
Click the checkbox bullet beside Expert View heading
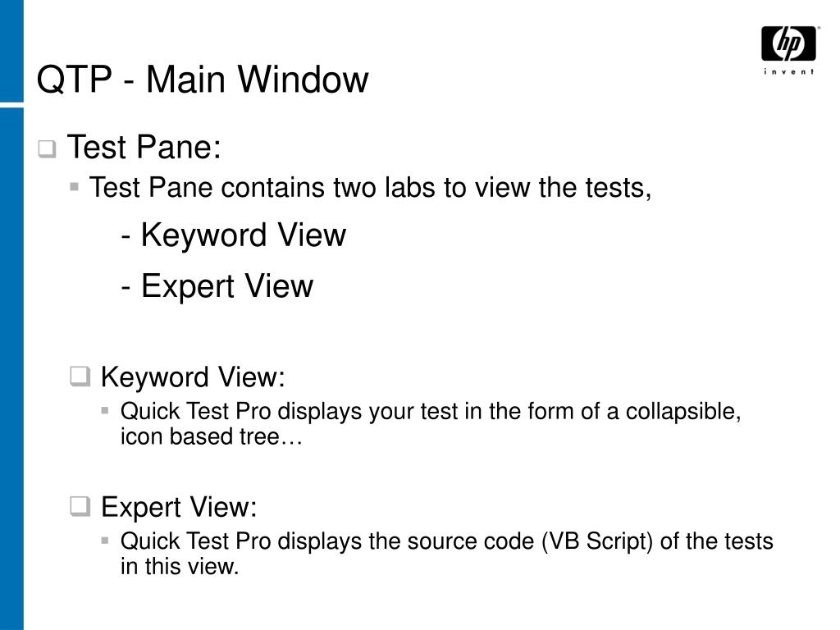pyautogui.click(x=80, y=506)
